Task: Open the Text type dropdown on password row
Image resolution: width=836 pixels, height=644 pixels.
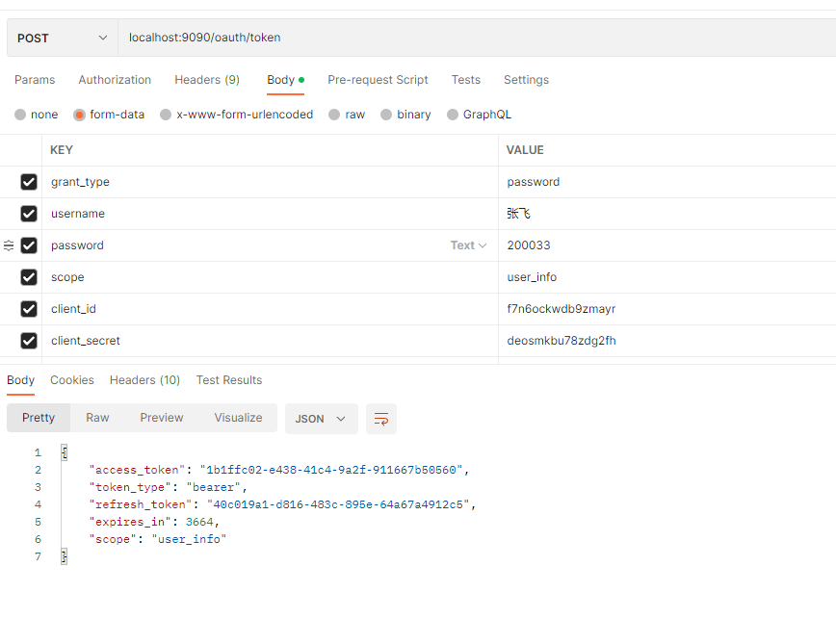Action: (468, 245)
